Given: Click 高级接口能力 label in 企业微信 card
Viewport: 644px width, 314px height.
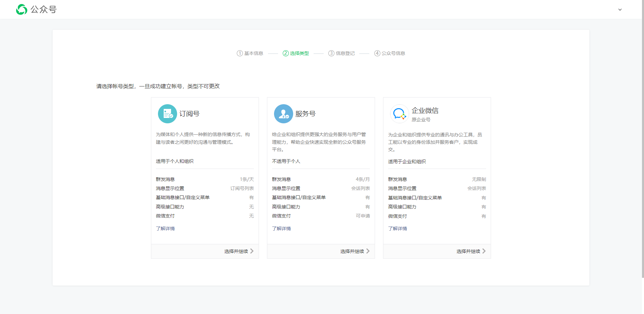Looking at the screenshot, I should click(402, 207).
